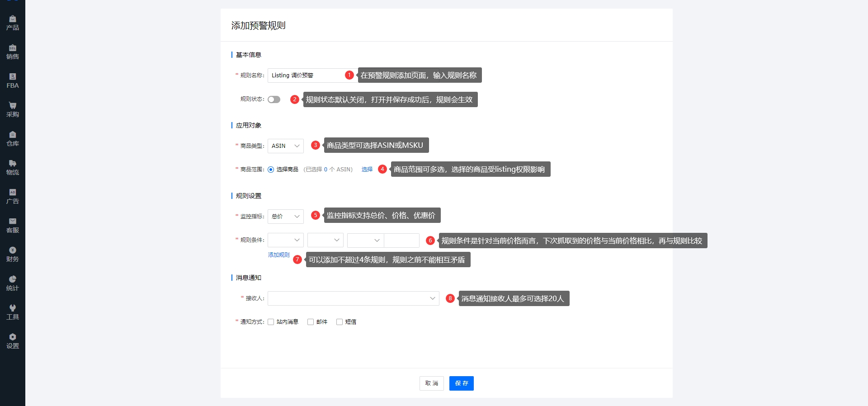Open the third 规则条件 dropdown

(365, 240)
